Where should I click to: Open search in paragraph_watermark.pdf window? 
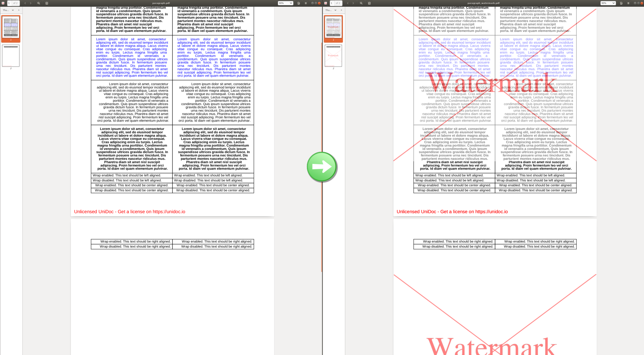(x=361, y=3)
